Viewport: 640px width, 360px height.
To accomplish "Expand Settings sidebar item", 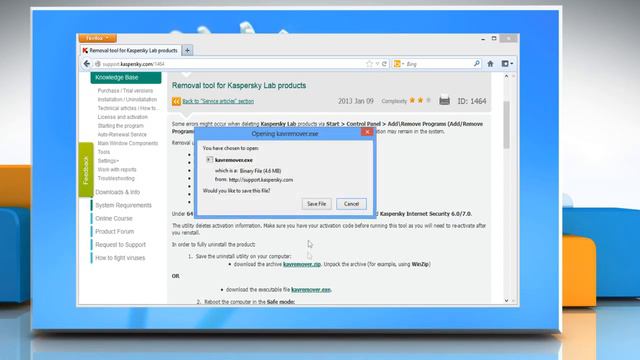I will coord(108,161).
